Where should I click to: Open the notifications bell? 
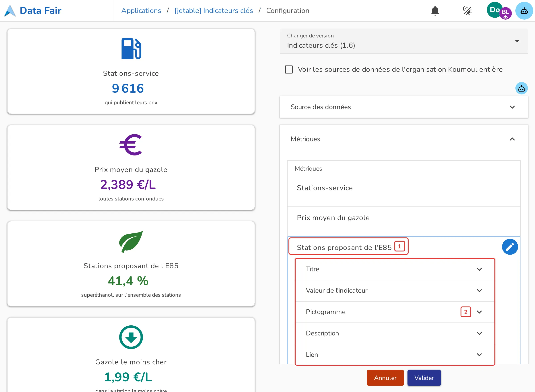pos(435,11)
